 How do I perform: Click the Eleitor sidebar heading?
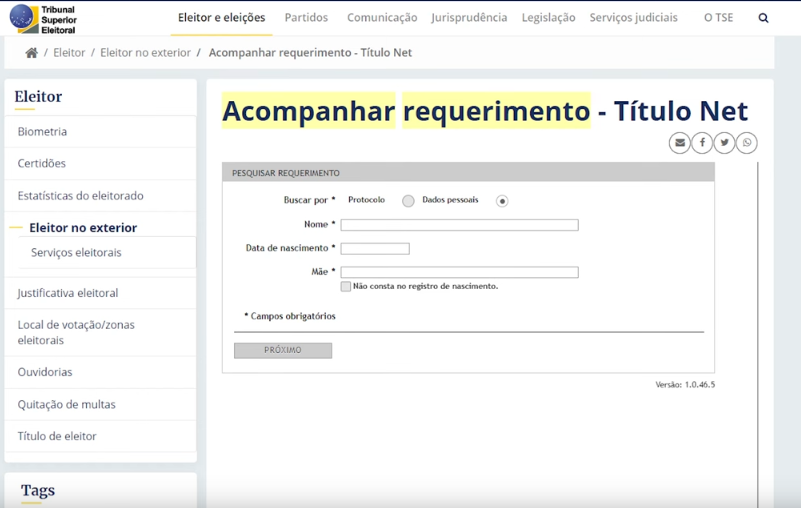click(38, 97)
